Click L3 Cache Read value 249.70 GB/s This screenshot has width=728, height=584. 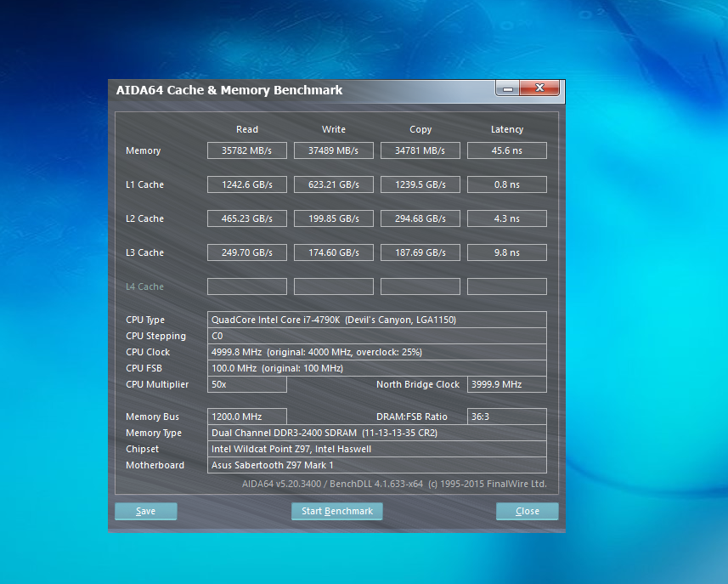[247, 252]
